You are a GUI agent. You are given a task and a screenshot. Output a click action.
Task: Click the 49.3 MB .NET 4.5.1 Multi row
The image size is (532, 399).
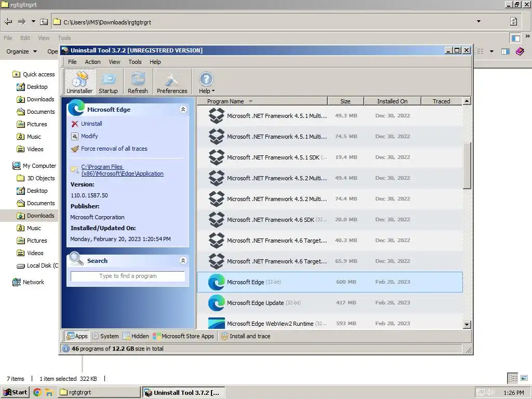(330, 116)
